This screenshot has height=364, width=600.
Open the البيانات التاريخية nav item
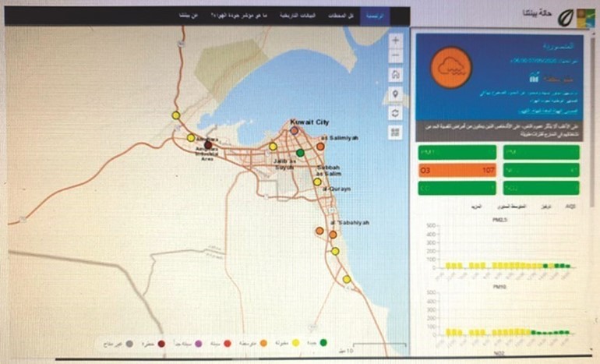click(x=298, y=16)
